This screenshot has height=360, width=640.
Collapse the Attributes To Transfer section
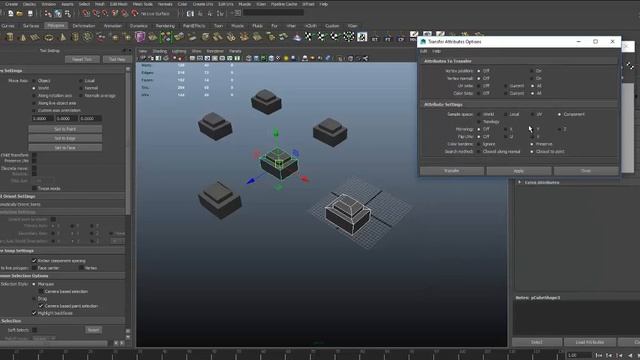[x=519, y=61]
